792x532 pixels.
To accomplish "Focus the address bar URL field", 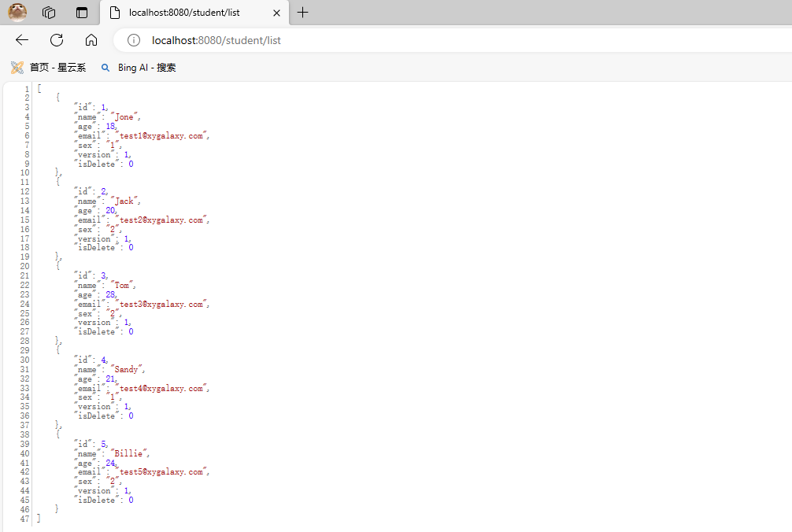I will pyautogui.click(x=394, y=40).
